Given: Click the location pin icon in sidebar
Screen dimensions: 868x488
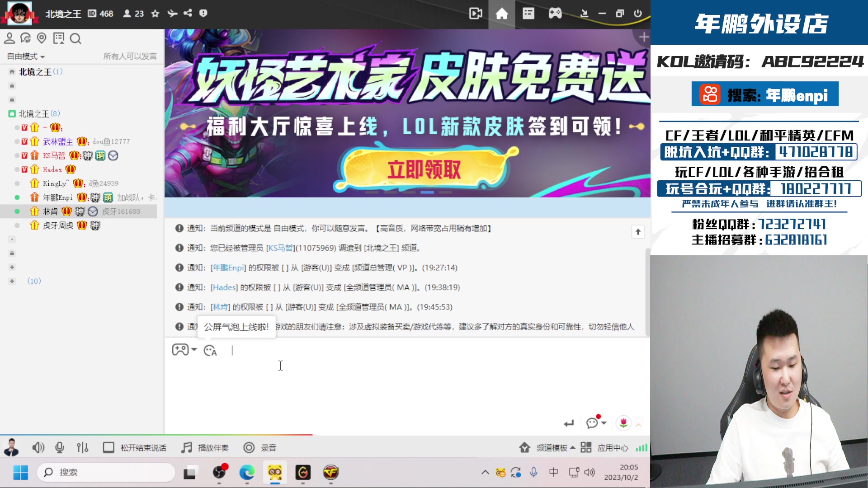Looking at the screenshot, I should coord(42,38).
